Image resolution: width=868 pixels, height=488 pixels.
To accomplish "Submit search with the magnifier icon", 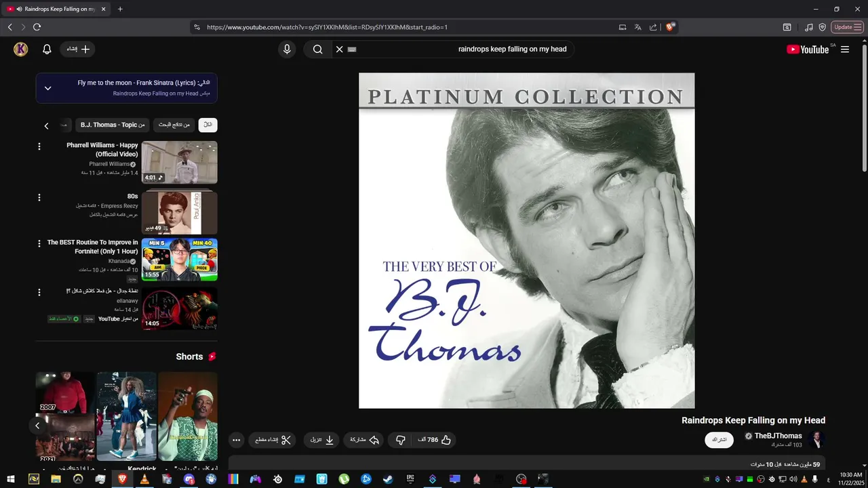I will (317, 49).
